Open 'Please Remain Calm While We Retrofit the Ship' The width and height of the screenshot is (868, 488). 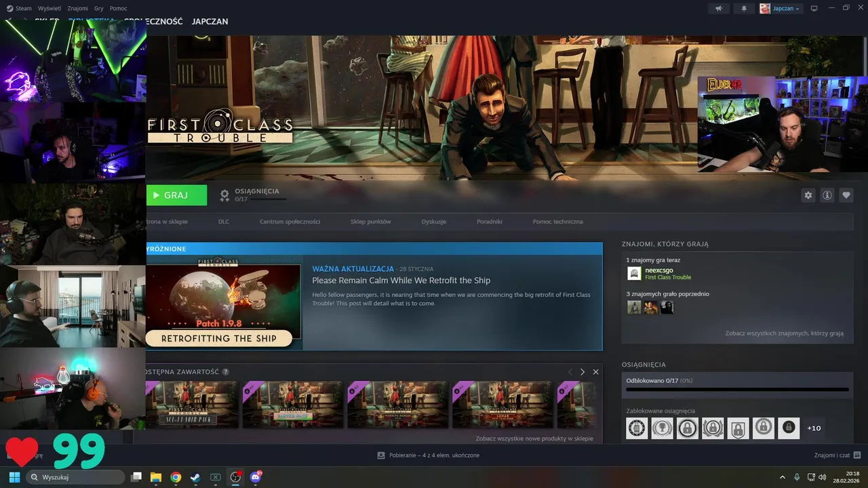click(401, 281)
